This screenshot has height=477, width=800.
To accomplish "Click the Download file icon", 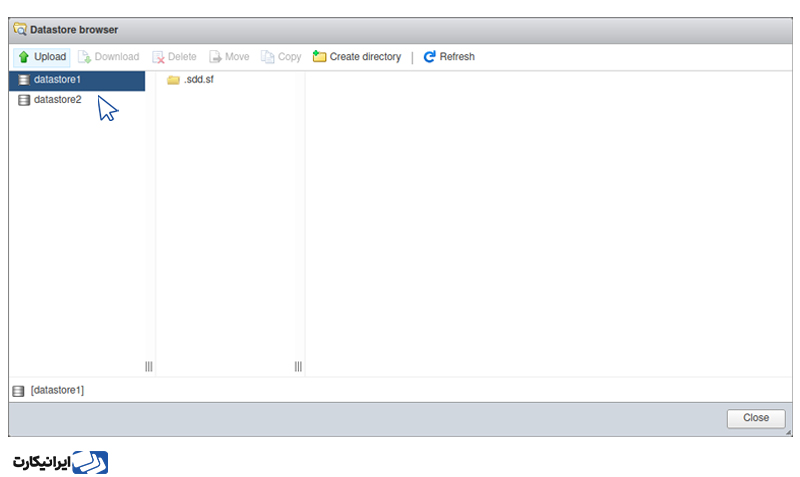I will pos(84,57).
